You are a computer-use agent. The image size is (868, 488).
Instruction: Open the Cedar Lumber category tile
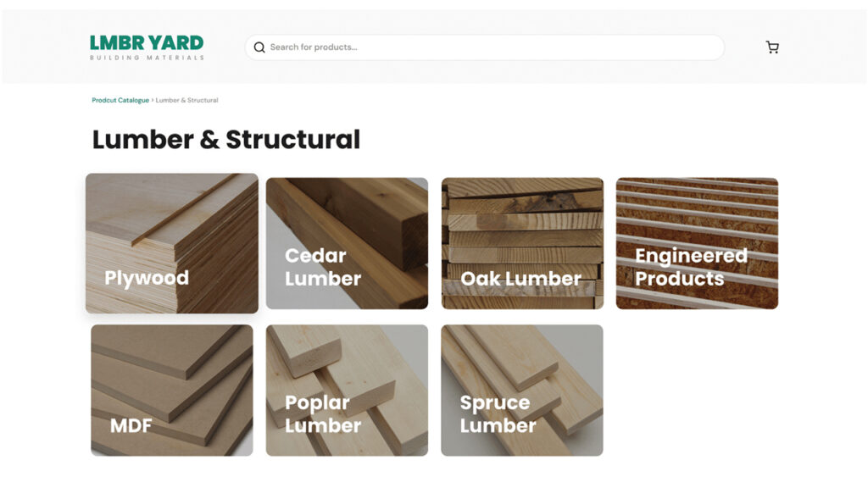tap(347, 243)
